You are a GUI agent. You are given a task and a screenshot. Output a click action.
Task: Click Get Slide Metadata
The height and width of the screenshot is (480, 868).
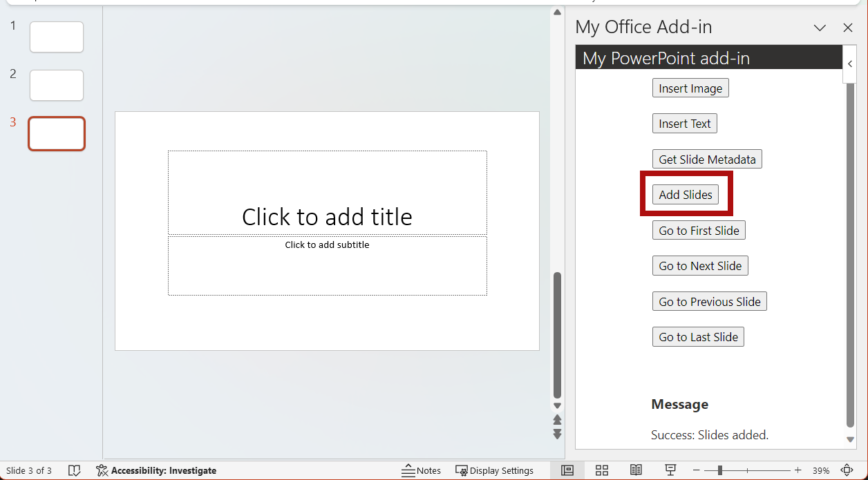click(x=706, y=159)
